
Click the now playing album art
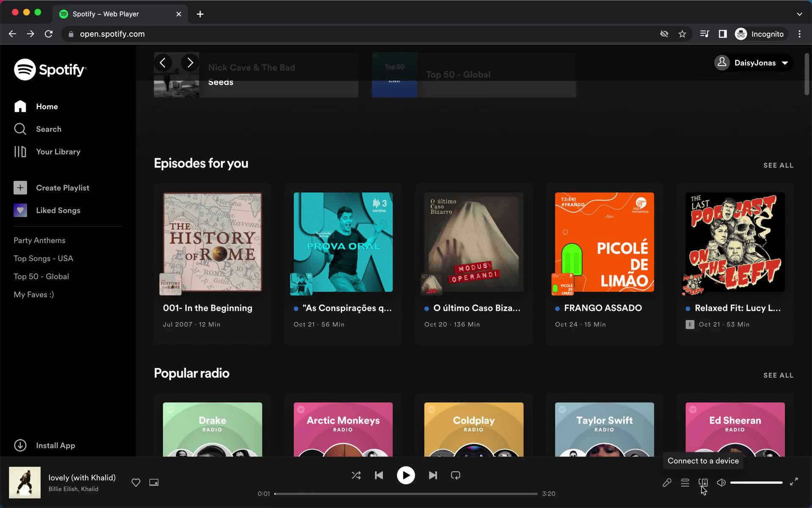(x=25, y=483)
